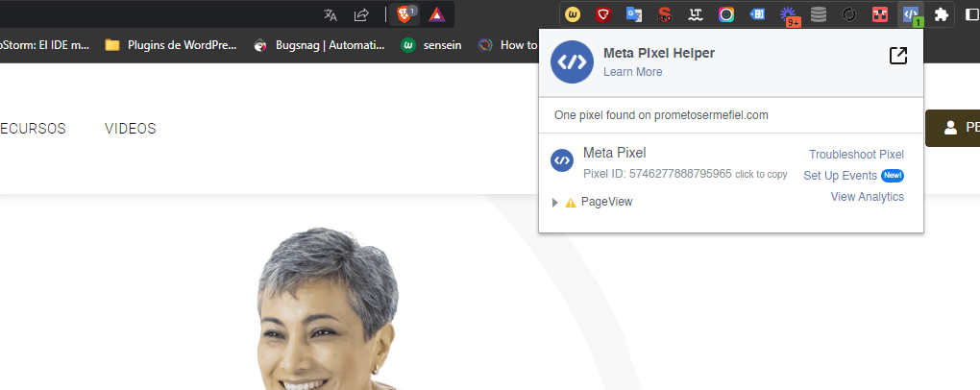This screenshot has height=390, width=980.
Task: Open the LanguageTool LT extension
Action: pos(696,14)
